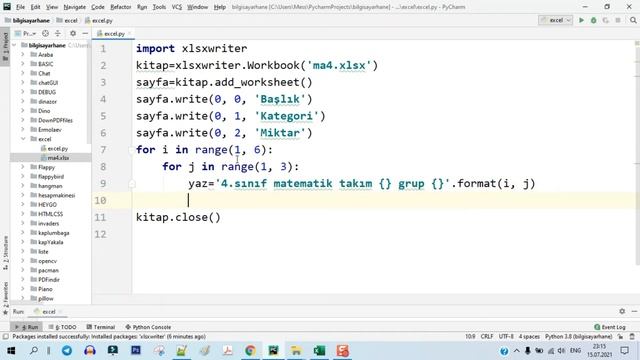Run the excel configuration with green play button
The image size is (640, 360).
pyautogui.click(x=581, y=20)
